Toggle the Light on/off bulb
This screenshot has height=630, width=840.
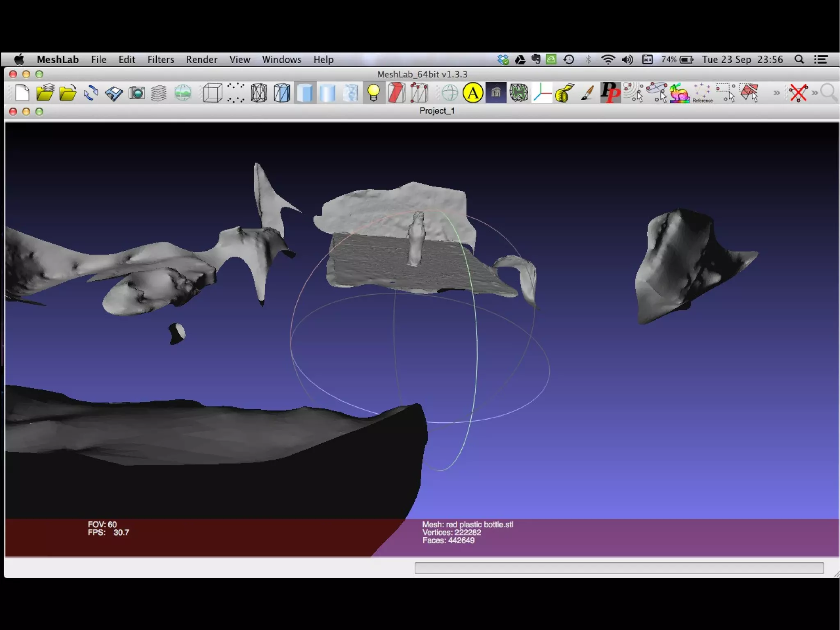point(373,93)
